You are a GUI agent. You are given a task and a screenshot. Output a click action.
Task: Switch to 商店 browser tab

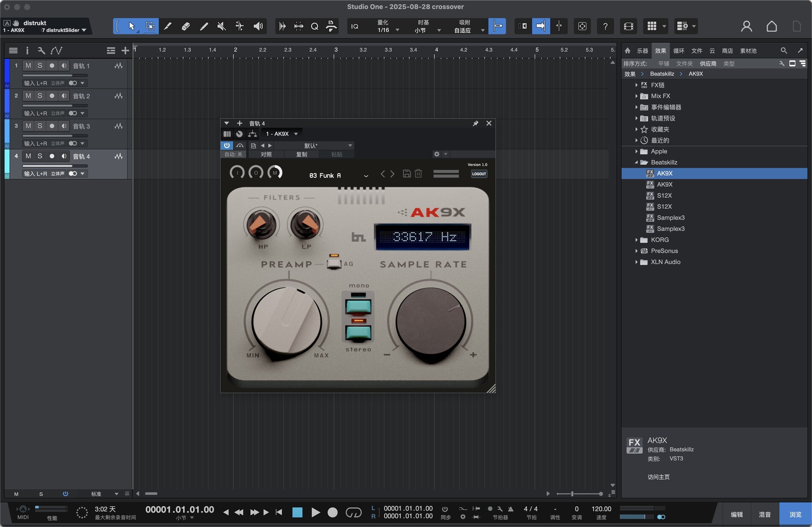(x=727, y=51)
